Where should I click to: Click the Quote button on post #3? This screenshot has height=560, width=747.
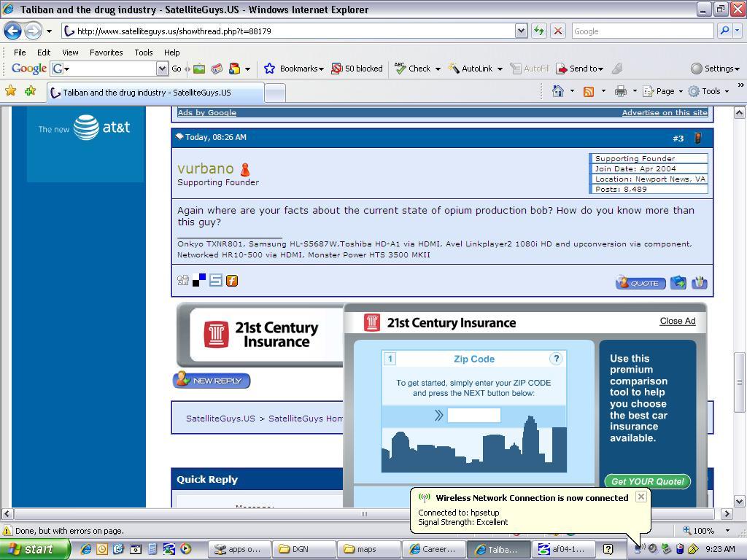(640, 283)
